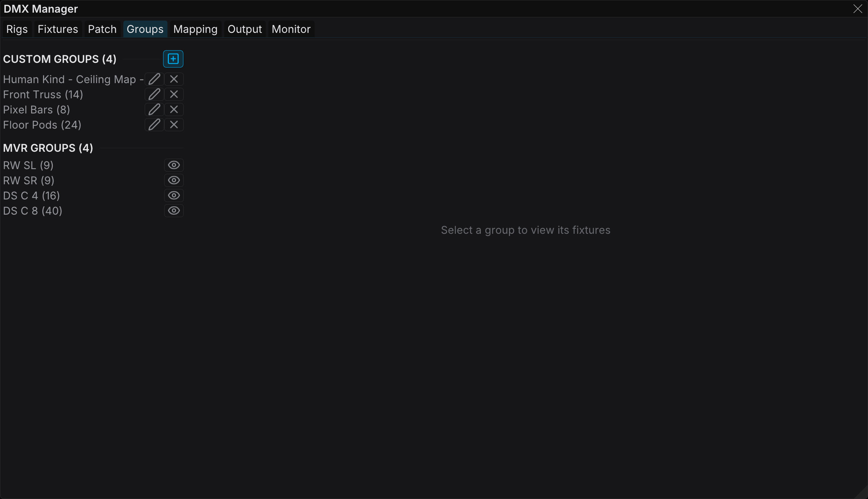Edit the Human Kind - Ceiling Map group
Image resolution: width=868 pixels, height=499 pixels.
[154, 79]
